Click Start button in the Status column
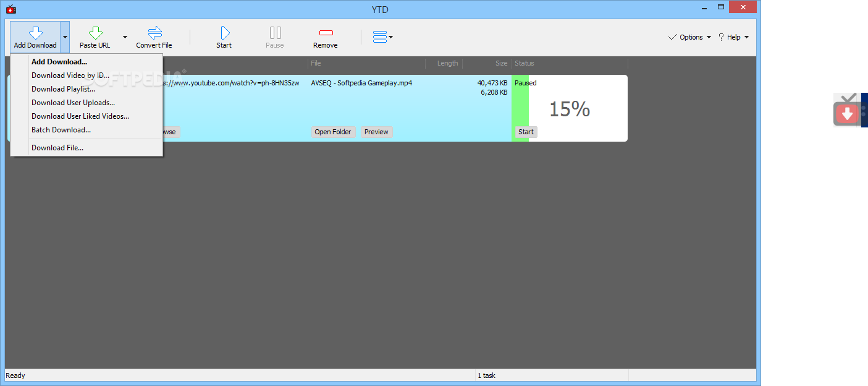Image resolution: width=868 pixels, height=386 pixels. (x=526, y=132)
